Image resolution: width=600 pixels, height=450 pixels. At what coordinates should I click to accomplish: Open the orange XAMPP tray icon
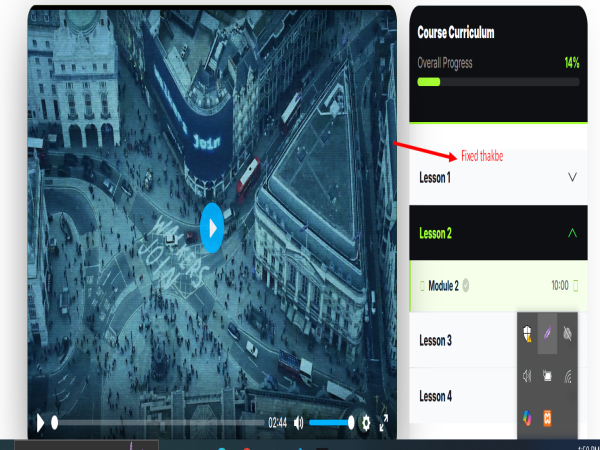pyautogui.click(x=548, y=418)
